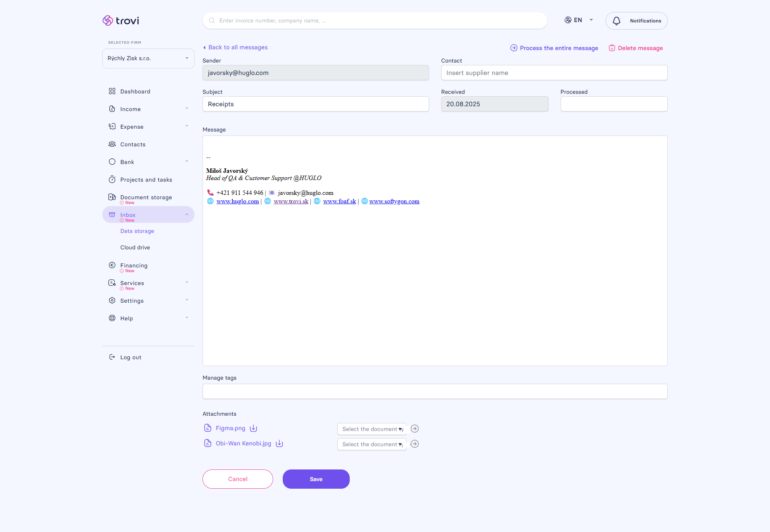Click the Contacts people icon

coord(112,144)
